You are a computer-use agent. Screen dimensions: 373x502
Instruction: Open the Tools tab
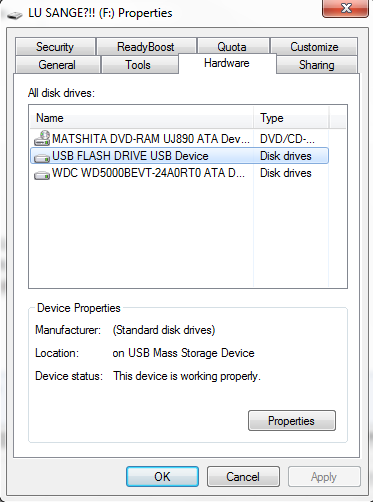coord(138,65)
